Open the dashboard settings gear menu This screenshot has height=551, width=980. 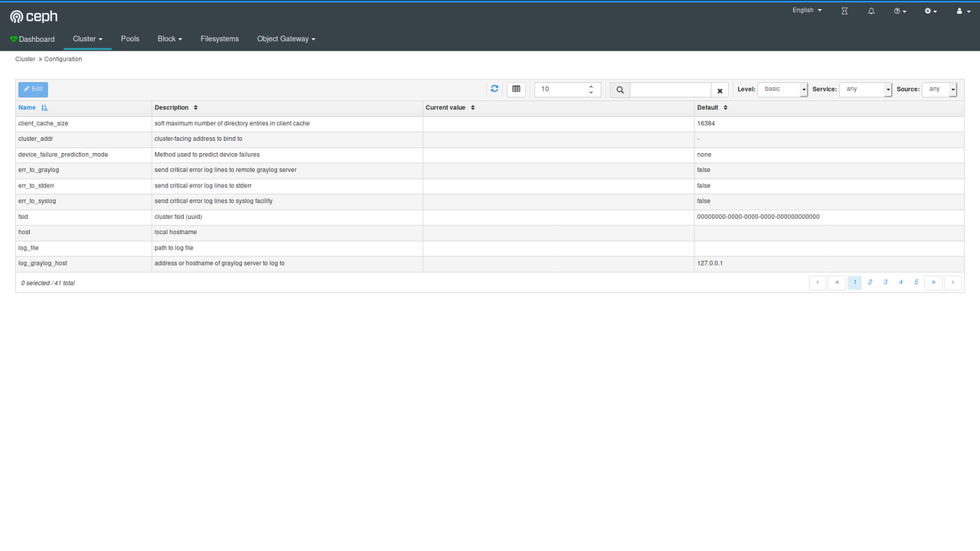(930, 11)
